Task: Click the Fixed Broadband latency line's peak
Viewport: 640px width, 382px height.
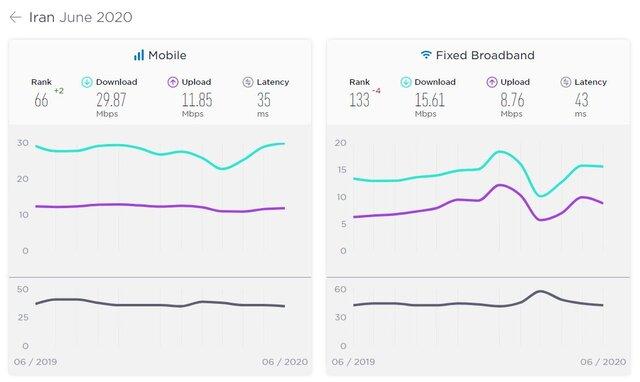Action: [x=540, y=291]
